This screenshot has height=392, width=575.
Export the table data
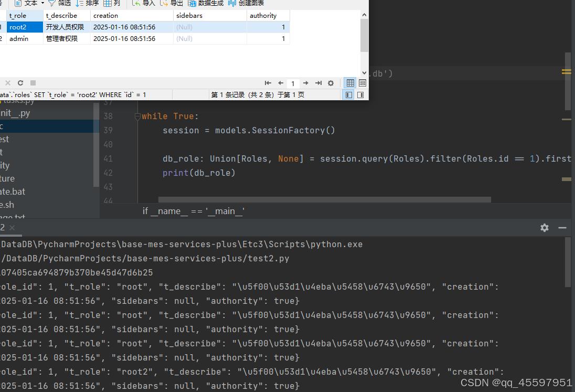(x=171, y=4)
